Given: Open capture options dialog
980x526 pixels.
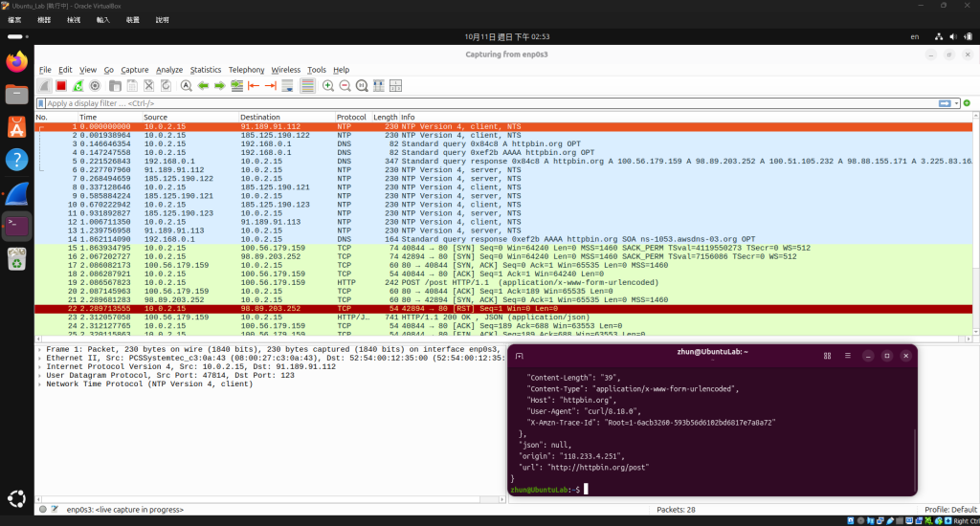Looking at the screenshot, I should click(95, 86).
